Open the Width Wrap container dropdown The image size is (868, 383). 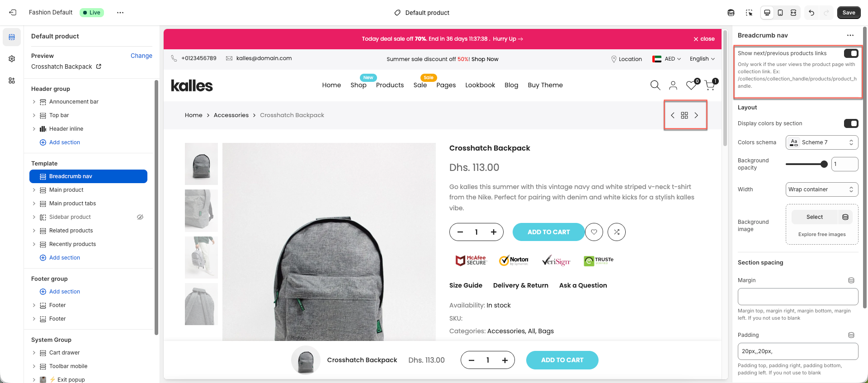pos(822,189)
